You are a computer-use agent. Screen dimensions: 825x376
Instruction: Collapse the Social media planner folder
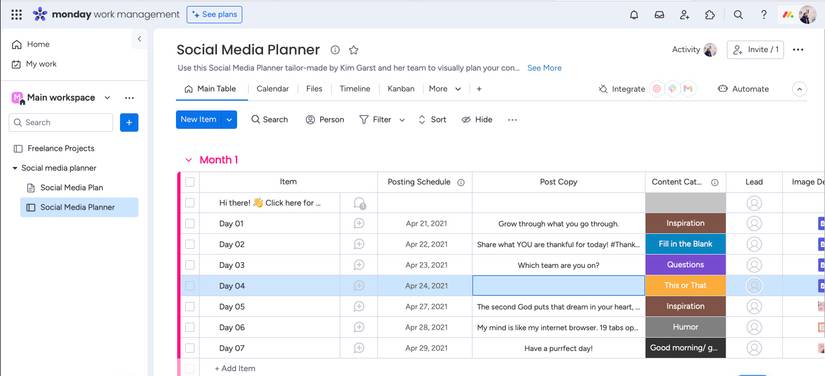tap(15, 168)
